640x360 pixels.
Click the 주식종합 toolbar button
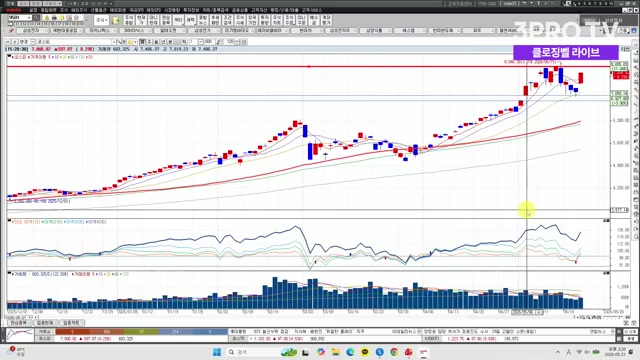[x=129, y=20]
